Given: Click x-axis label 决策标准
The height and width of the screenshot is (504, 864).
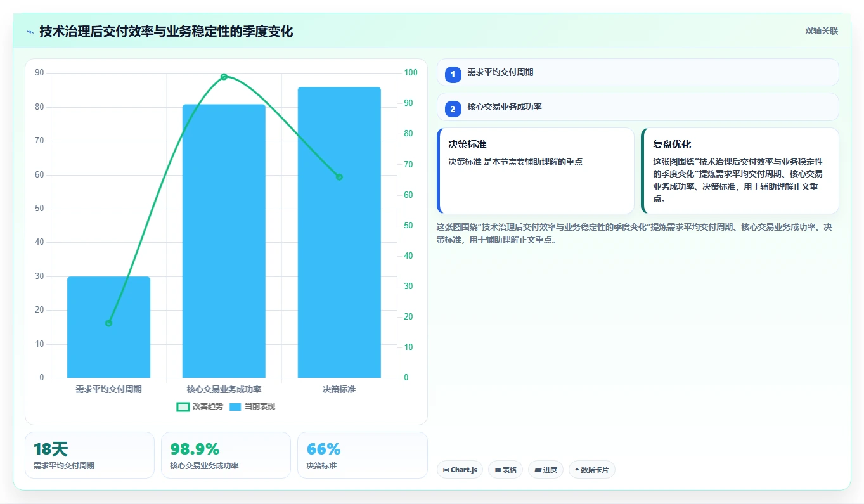Looking at the screenshot, I should (339, 389).
